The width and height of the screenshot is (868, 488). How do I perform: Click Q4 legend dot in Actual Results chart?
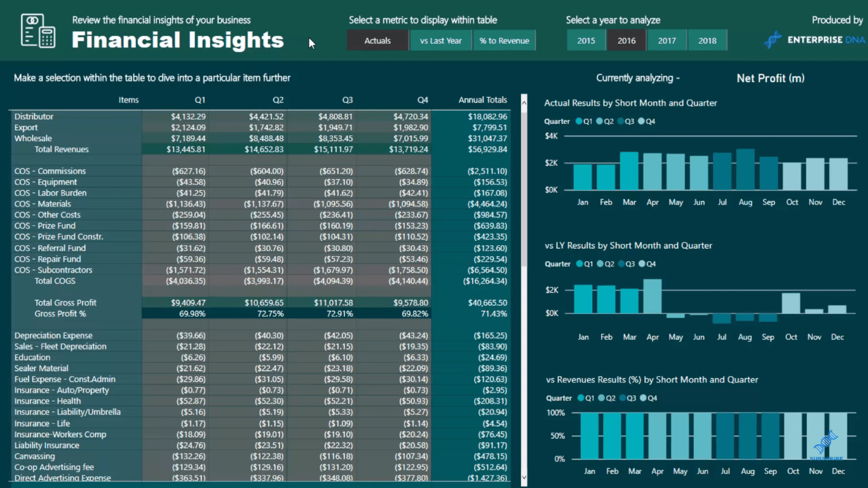click(641, 121)
